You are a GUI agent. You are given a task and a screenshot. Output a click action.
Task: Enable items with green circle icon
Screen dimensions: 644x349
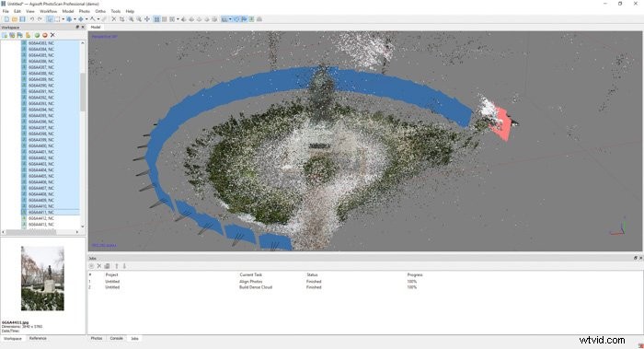[37, 35]
